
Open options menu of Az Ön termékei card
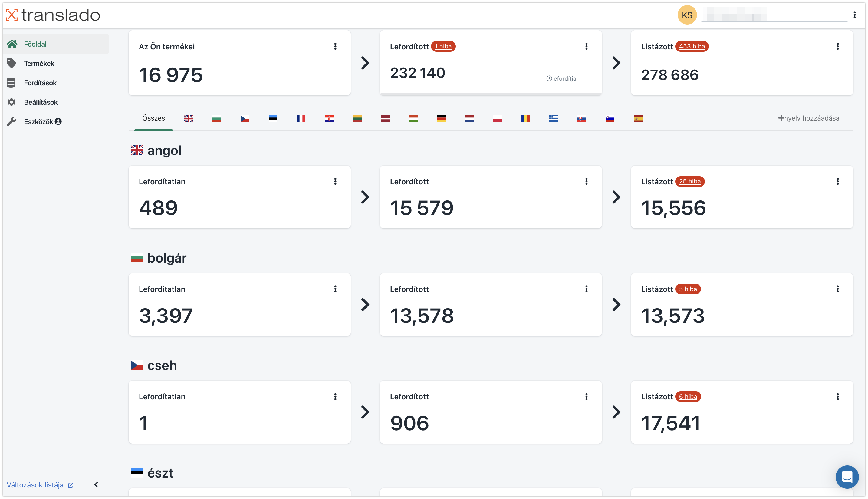335,46
